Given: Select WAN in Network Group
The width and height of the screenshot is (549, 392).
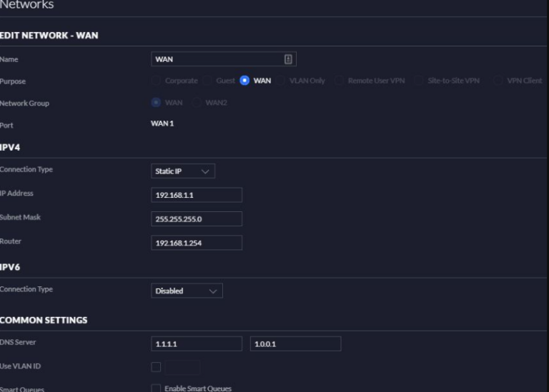Looking at the screenshot, I should click(x=157, y=103).
